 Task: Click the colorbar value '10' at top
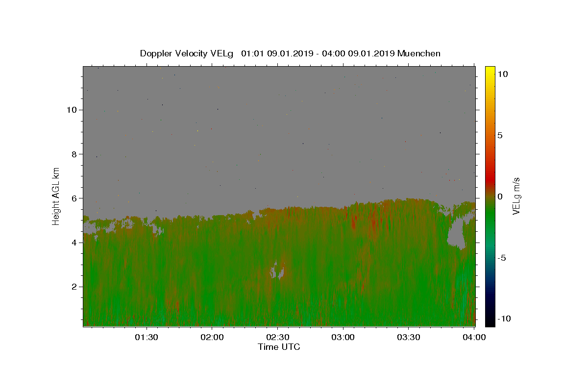tap(502, 74)
